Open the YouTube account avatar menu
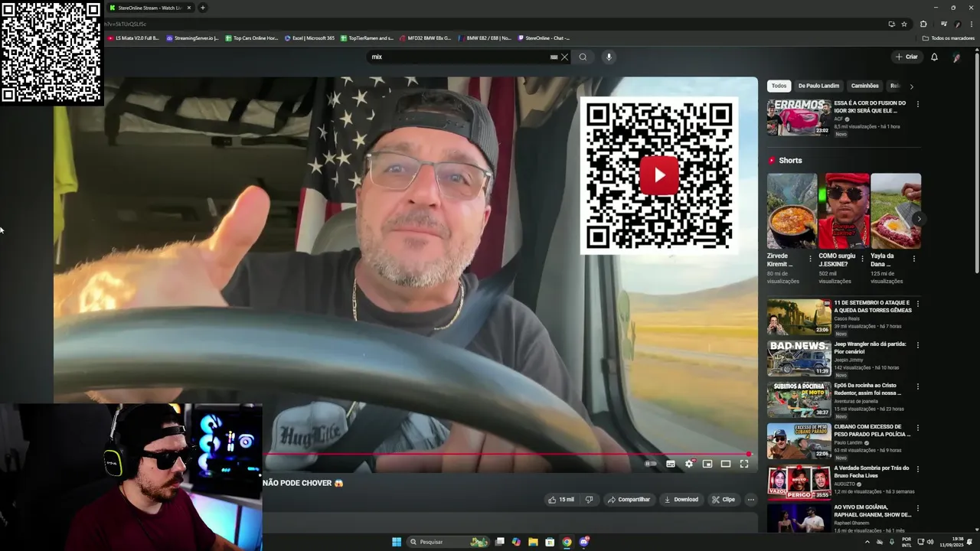This screenshot has height=551, width=980. coord(956,57)
